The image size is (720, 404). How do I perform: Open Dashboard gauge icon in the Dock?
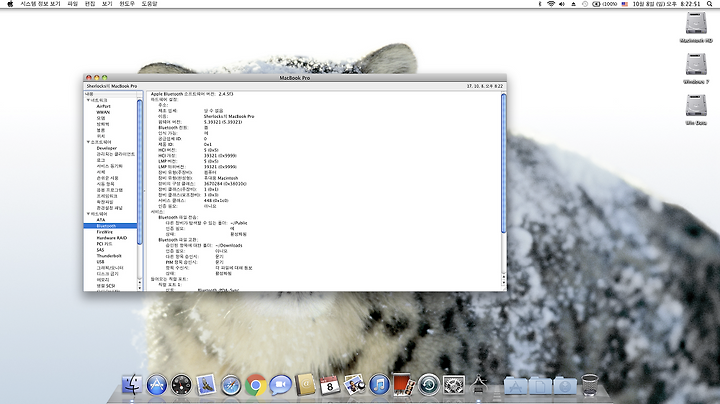click(x=181, y=385)
